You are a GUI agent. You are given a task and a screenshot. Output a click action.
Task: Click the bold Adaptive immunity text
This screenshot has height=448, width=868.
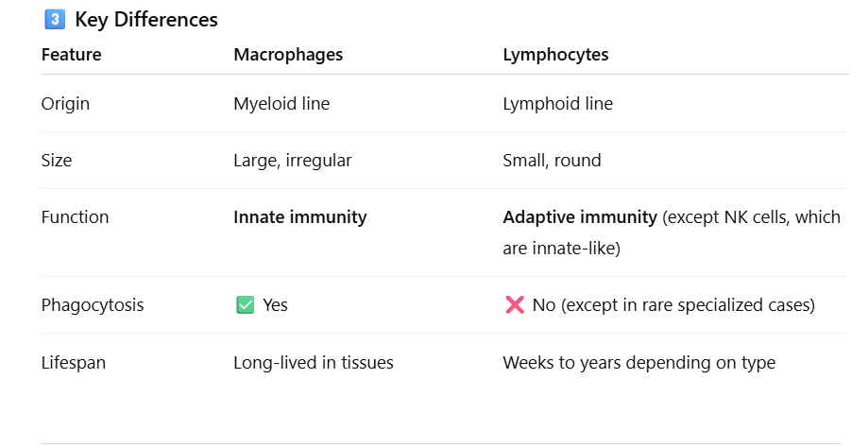click(x=580, y=217)
